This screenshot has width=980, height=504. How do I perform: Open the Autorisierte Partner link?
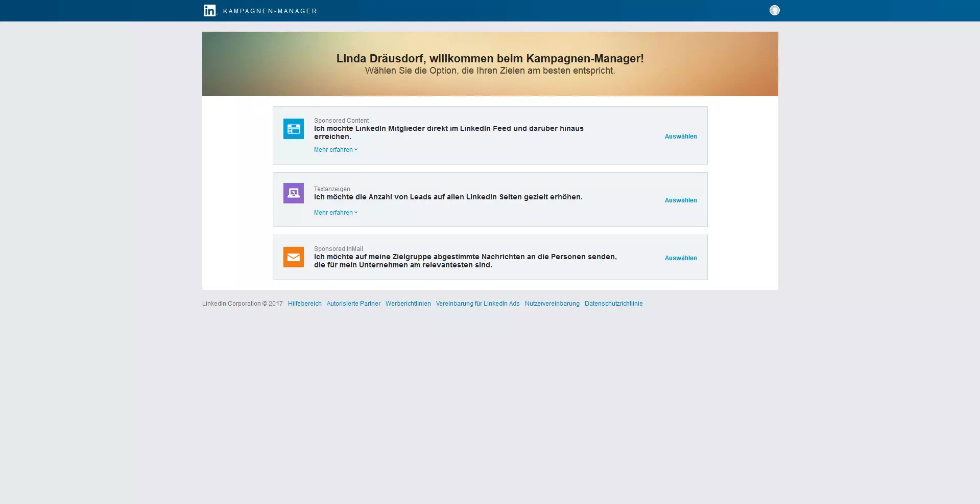[x=353, y=304]
